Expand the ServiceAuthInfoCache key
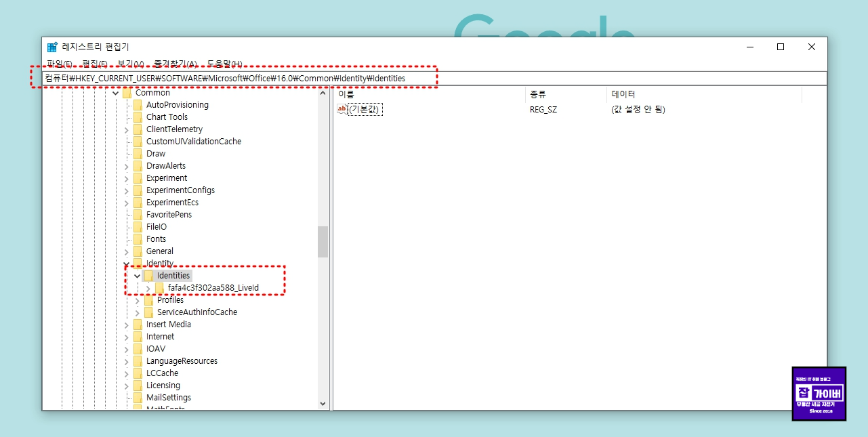The height and width of the screenshot is (437, 868). tap(137, 312)
